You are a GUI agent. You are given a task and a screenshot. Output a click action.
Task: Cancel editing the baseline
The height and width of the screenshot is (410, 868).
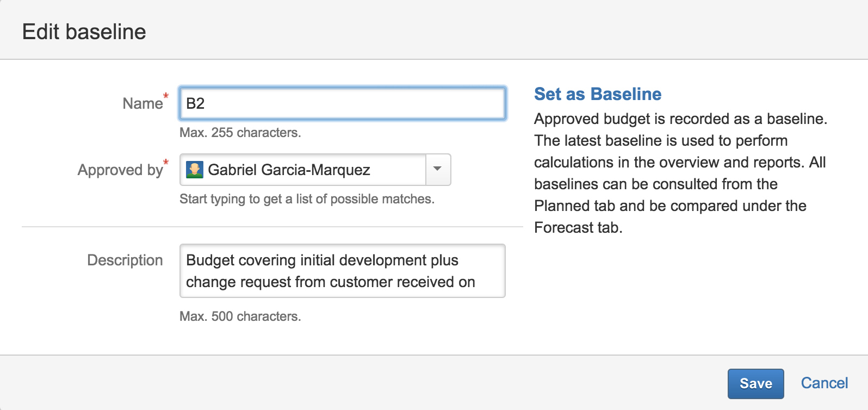824,383
